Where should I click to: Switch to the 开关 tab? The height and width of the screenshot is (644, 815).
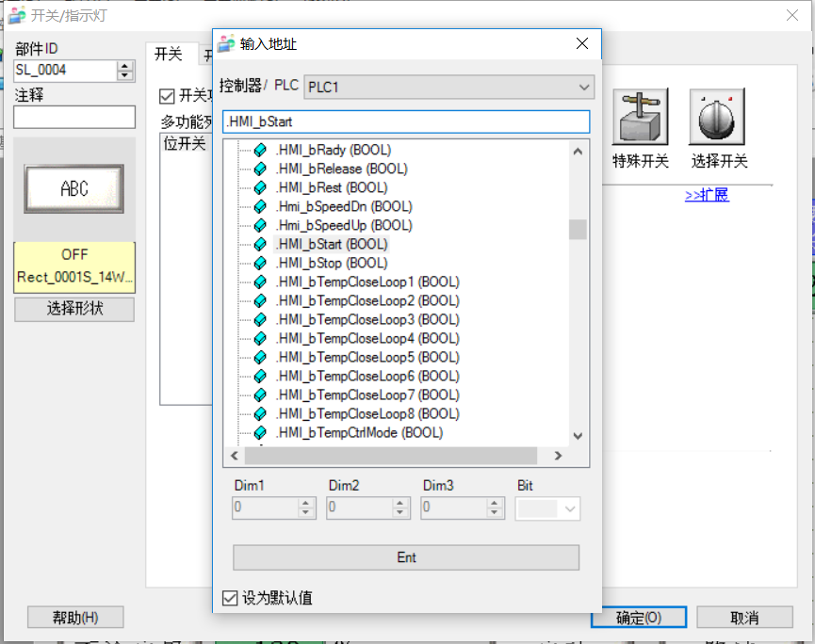[x=169, y=55]
